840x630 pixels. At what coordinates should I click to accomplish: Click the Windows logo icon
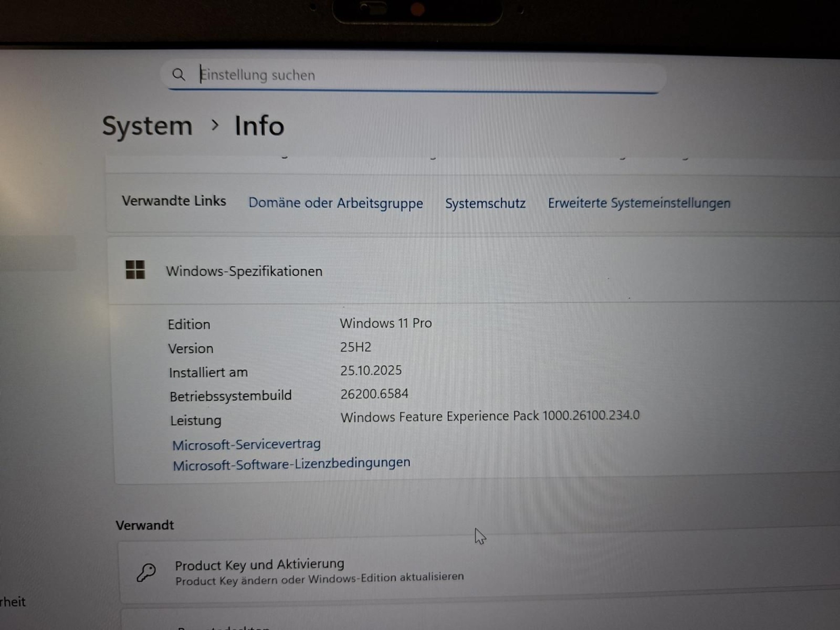tap(135, 270)
